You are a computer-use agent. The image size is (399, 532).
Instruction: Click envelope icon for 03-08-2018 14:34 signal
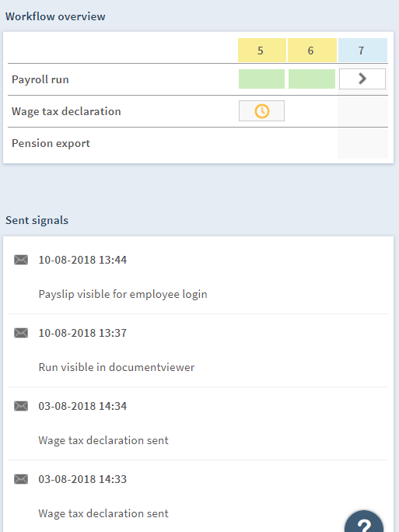click(21, 406)
